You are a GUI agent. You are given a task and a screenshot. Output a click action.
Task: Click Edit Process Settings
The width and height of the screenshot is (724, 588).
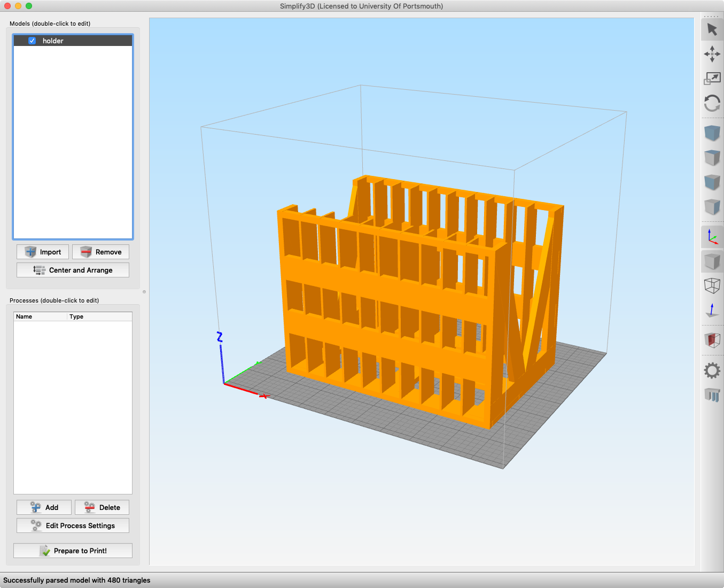point(73,525)
